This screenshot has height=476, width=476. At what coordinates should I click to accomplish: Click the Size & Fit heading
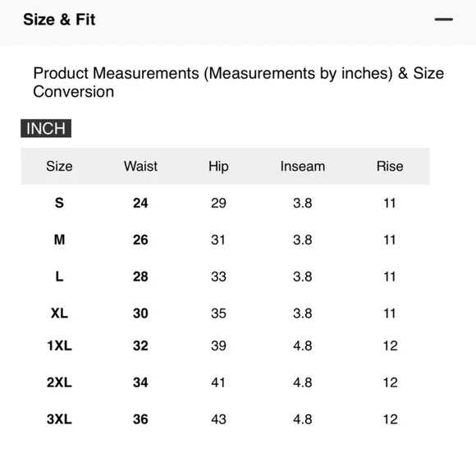pyautogui.click(x=59, y=20)
